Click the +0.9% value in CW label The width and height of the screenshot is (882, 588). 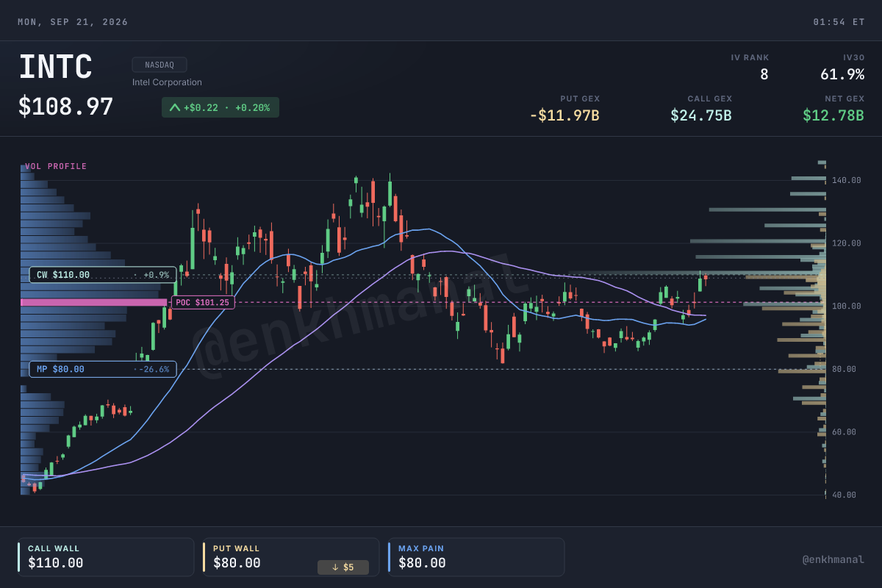tap(156, 275)
